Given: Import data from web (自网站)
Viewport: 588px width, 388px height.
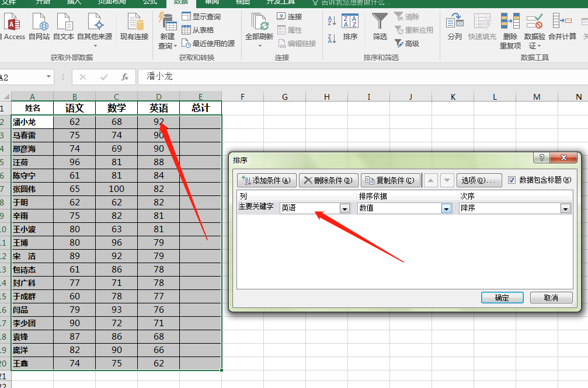Looking at the screenshot, I should tap(39, 26).
